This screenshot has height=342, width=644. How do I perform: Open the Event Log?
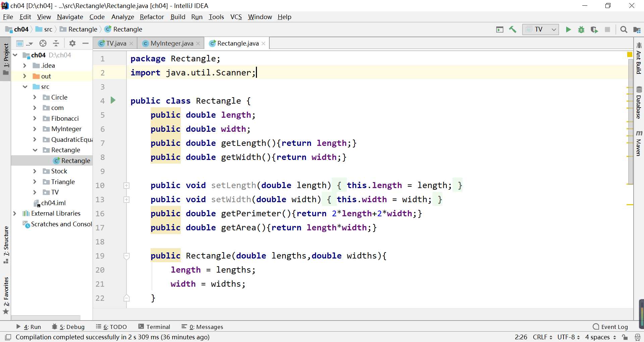pyautogui.click(x=610, y=327)
